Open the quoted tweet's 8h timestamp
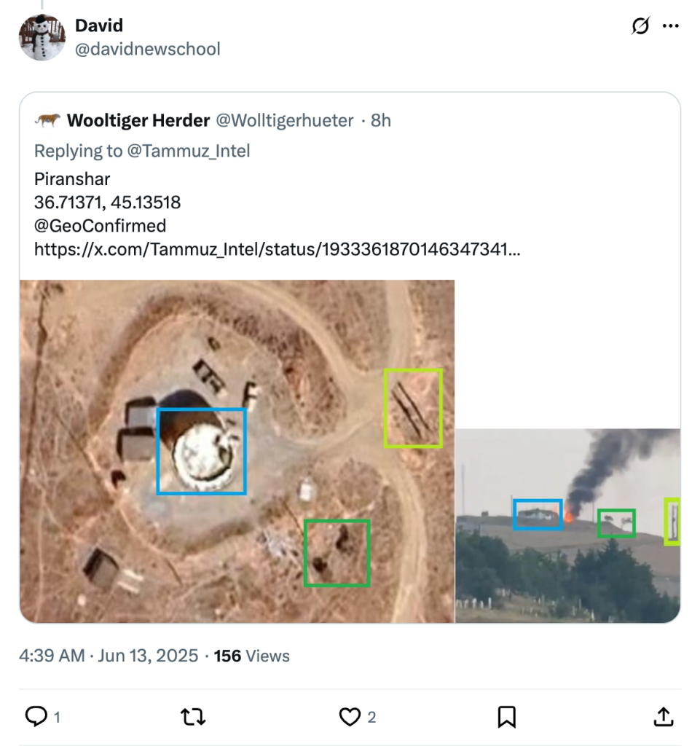The width and height of the screenshot is (700, 746). (381, 121)
